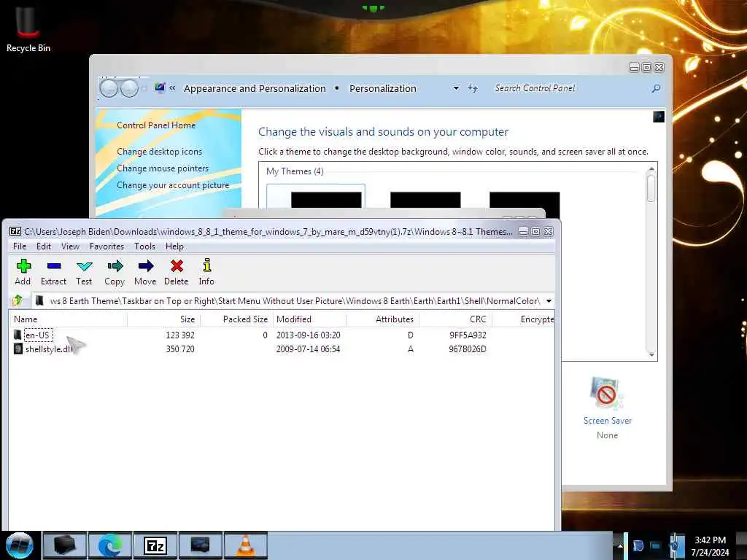The height and width of the screenshot is (560, 747).
Task: Launch Microsoft Edge from the taskbar
Action: point(109,545)
